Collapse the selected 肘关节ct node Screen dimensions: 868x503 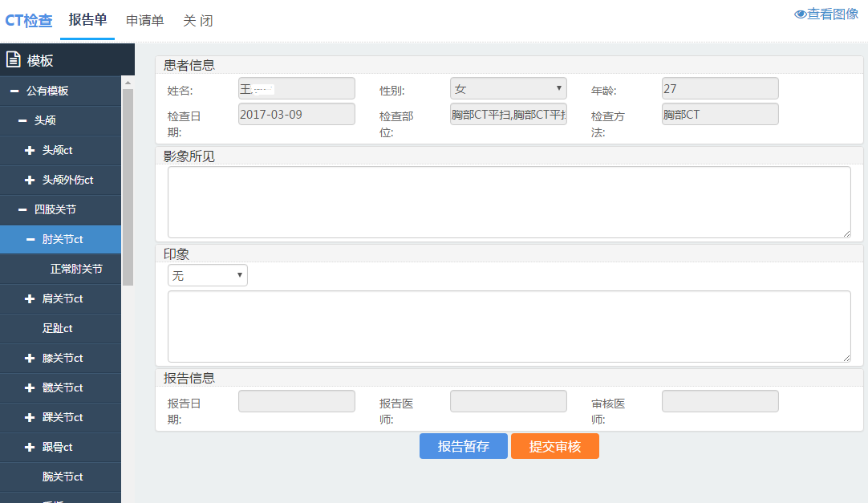30,240
